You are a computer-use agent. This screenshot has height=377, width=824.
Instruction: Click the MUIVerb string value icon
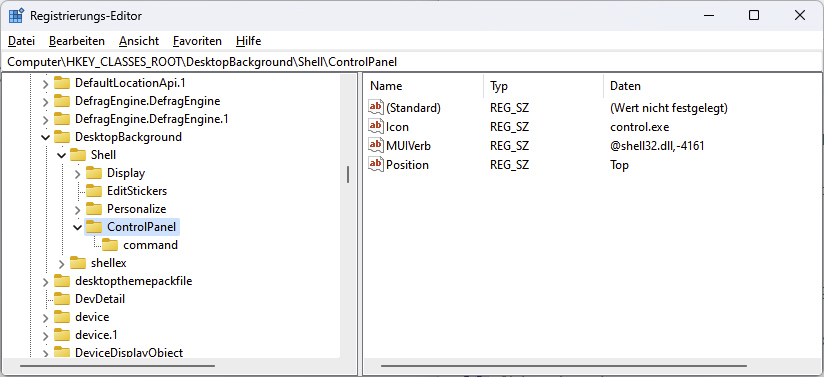point(376,145)
